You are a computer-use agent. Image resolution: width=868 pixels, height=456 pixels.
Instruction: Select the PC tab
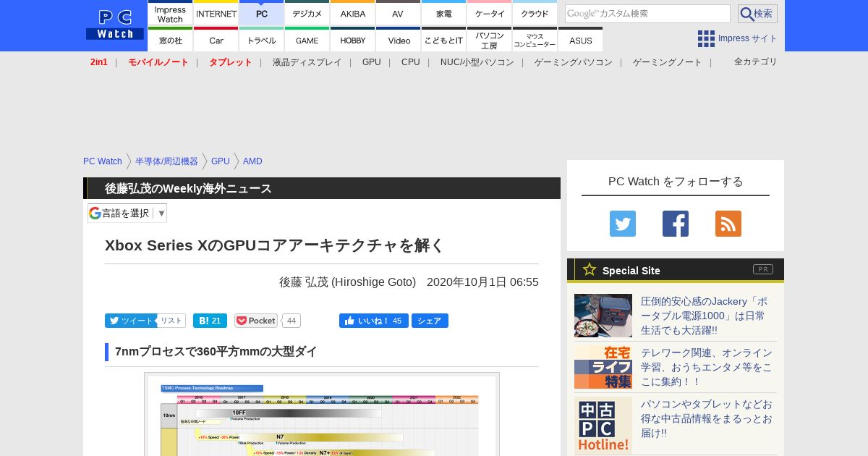click(262, 13)
